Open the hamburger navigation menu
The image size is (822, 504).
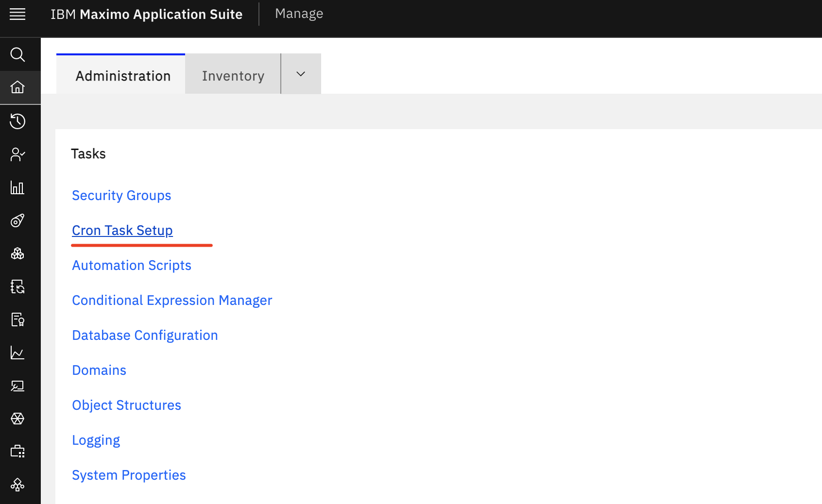(17, 14)
